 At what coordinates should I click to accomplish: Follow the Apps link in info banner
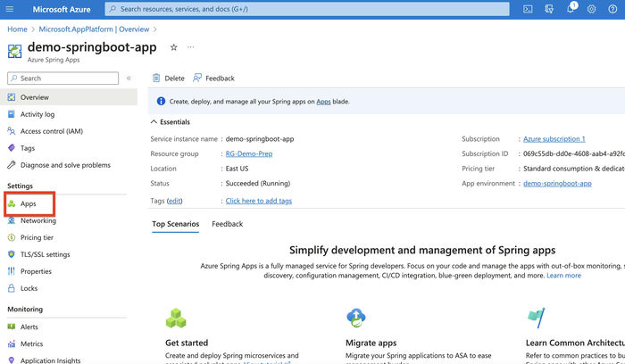point(323,102)
